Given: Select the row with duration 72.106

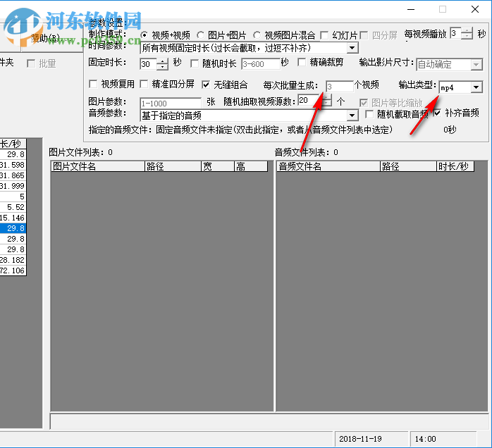Looking at the screenshot, I should (13, 270).
